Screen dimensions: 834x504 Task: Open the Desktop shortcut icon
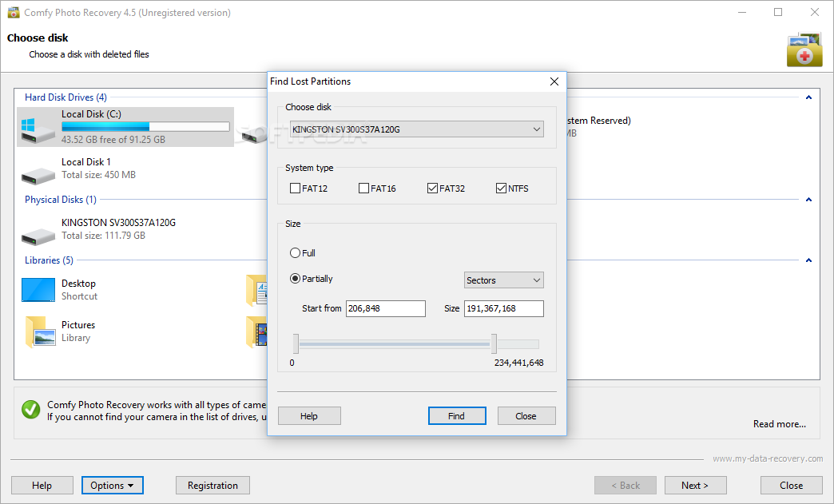[x=38, y=290]
